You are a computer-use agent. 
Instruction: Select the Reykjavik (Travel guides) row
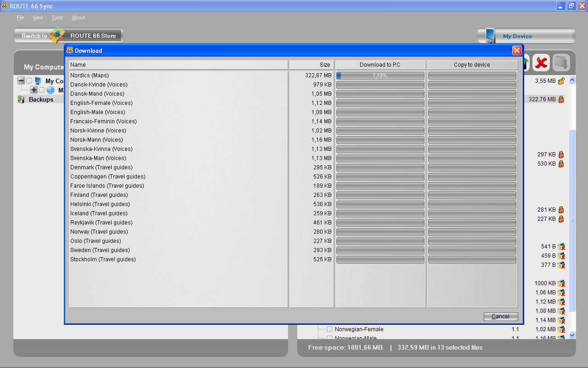click(178, 223)
